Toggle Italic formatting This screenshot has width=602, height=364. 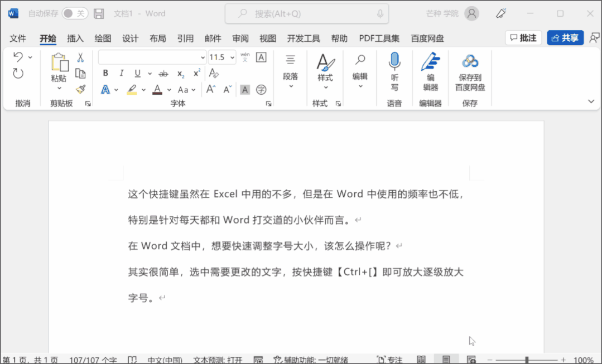point(121,74)
